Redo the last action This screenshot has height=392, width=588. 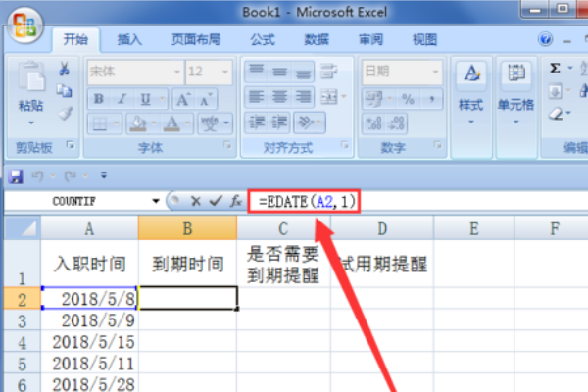pos(71,175)
